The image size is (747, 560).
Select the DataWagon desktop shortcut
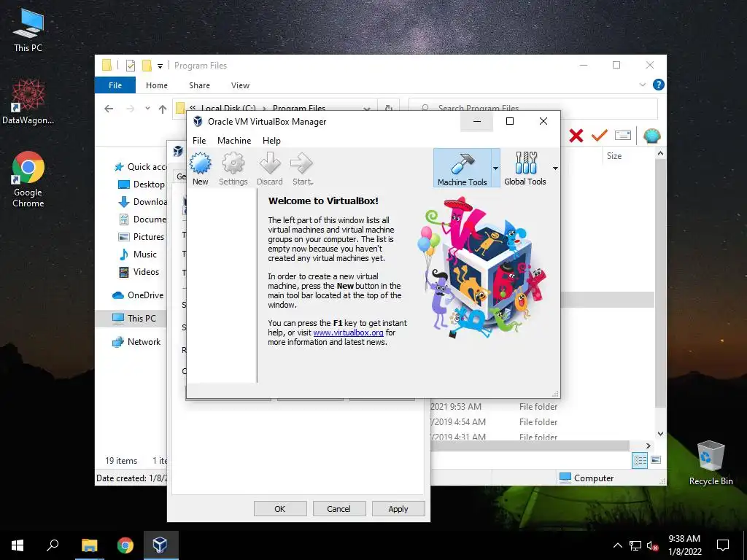pos(28,102)
